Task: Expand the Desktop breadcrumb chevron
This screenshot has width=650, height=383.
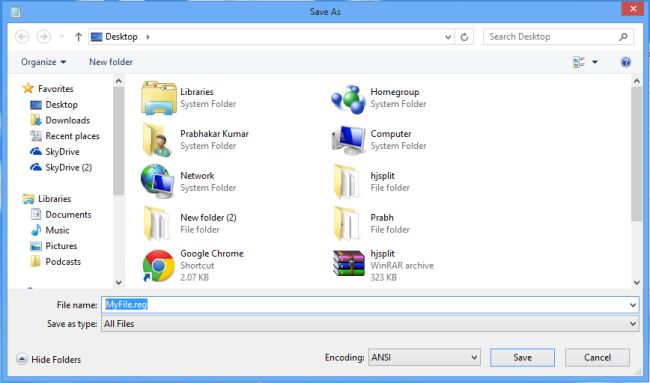Action: pyautogui.click(x=148, y=37)
